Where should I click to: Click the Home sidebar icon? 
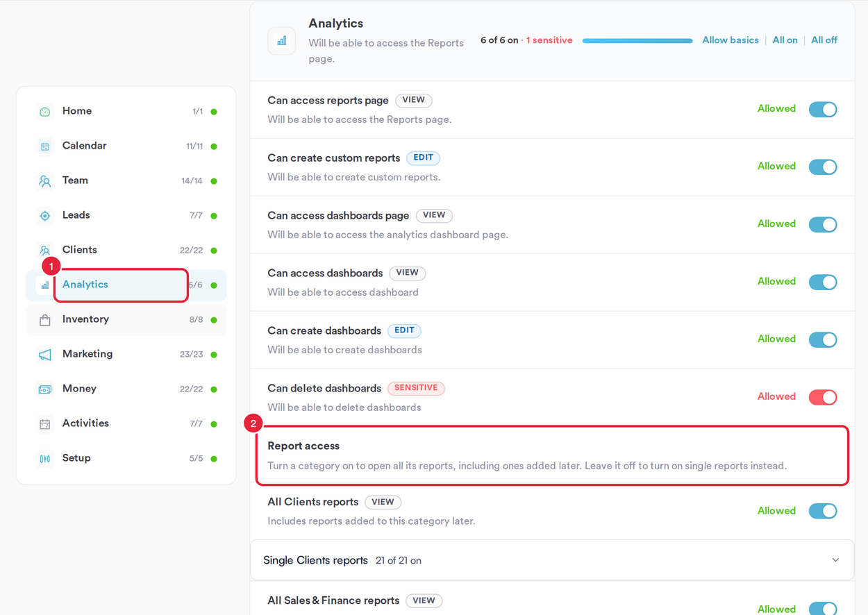click(45, 112)
